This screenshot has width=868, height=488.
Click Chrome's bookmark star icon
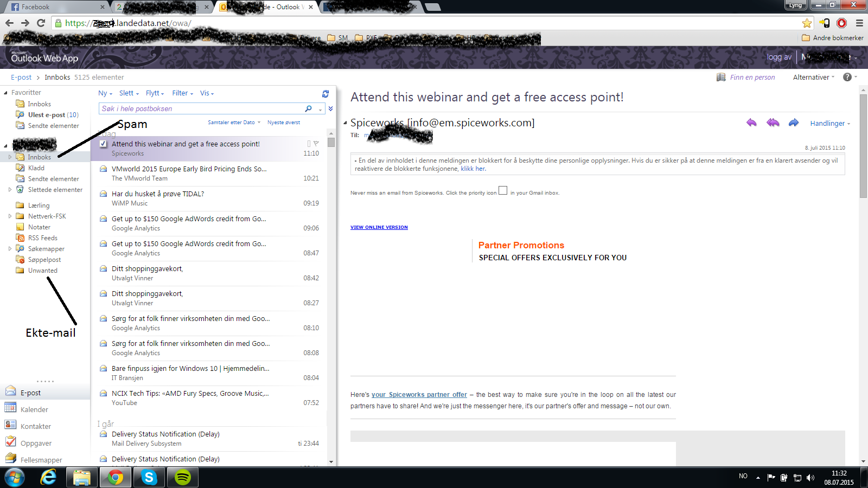coord(807,23)
